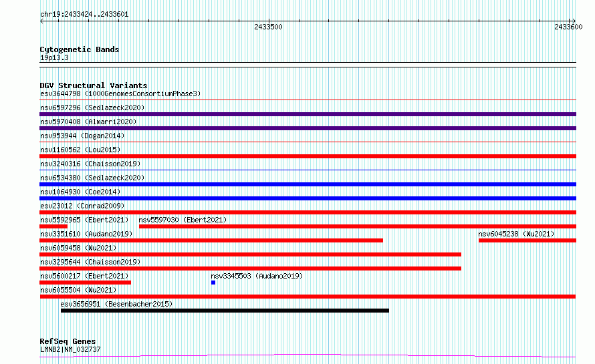Click the red bar of nsv3351610
Viewport: 595px width, 364px height.
[211, 240]
